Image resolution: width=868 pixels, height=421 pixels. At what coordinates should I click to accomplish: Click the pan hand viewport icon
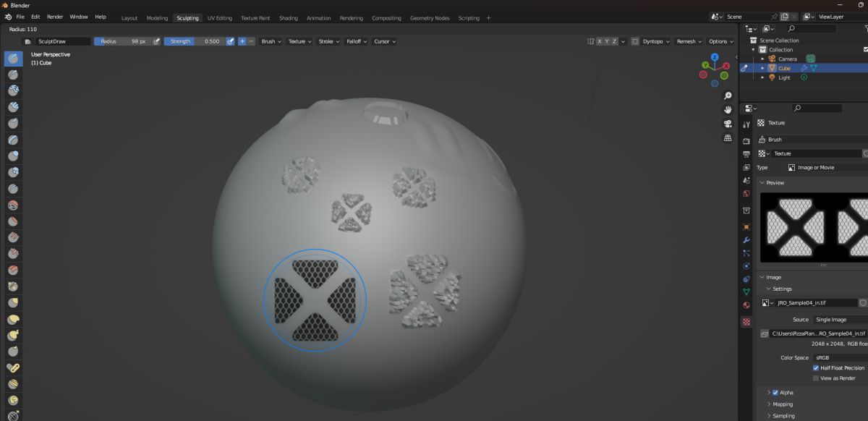tap(728, 109)
